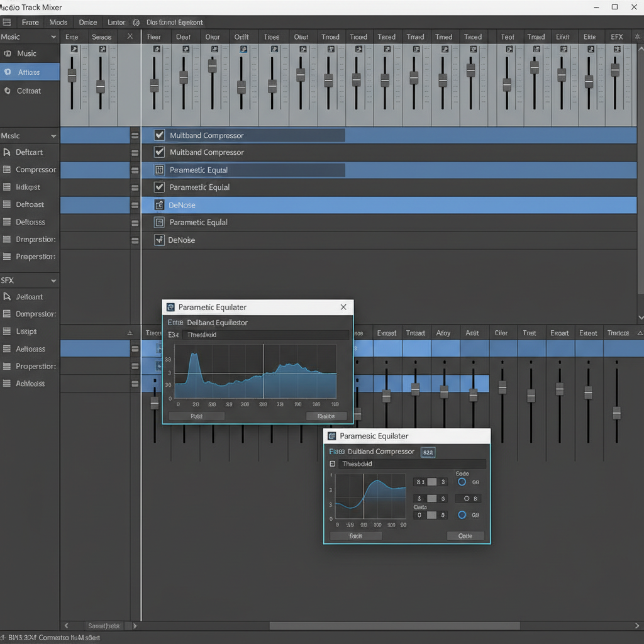644x644 pixels.
Task: Click the Cdtroat sidebar icon
Action: [x=8, y=91]
